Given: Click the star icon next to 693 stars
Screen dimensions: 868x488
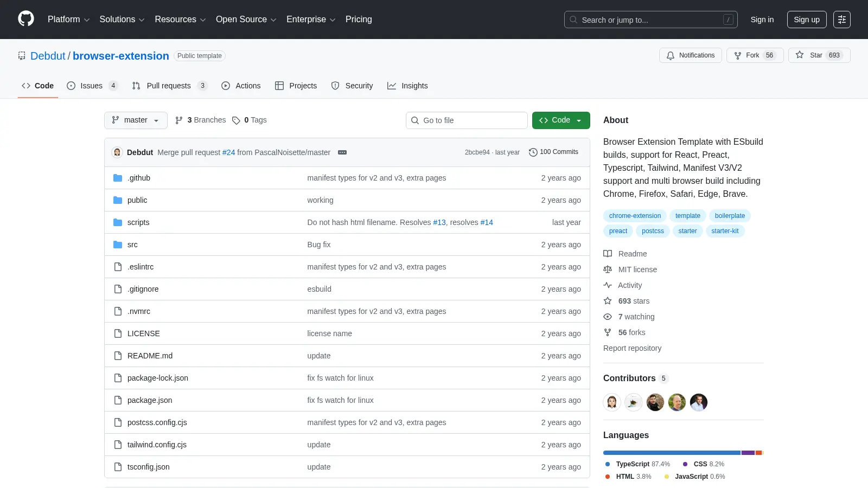Looking at the screenshot, I should pos(608,301).
